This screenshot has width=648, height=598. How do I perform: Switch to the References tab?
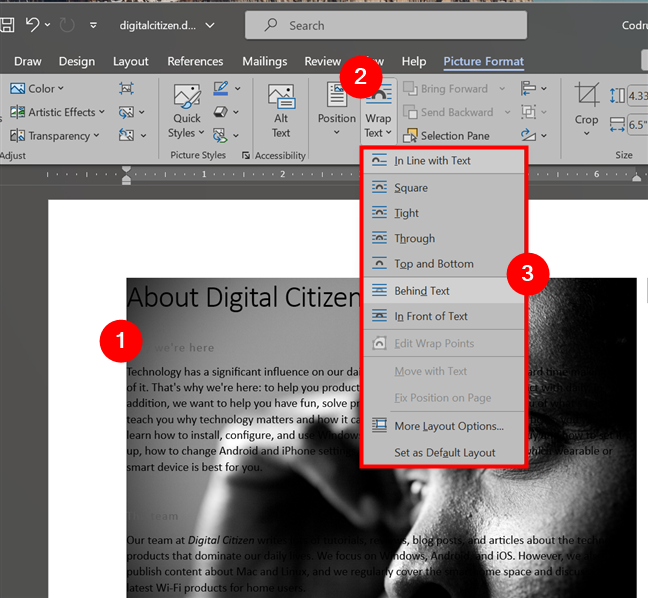click(x=195, y=62)
